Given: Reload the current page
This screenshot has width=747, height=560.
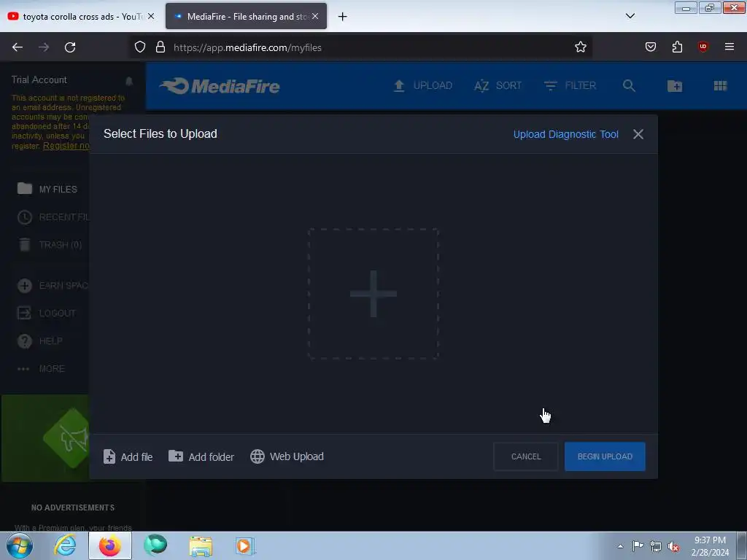Looking at the screenshot, I should click(70, 47).
